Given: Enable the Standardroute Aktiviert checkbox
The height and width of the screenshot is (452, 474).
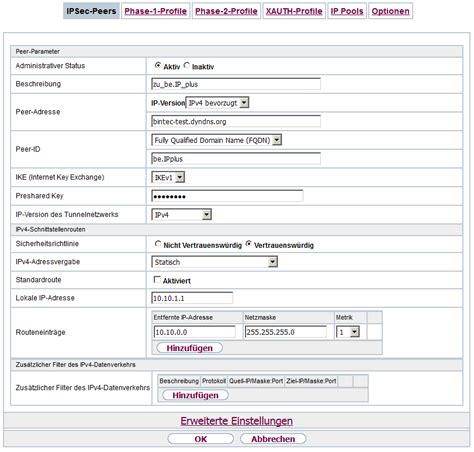Looking at the screenshot, I should click(157, 280).
